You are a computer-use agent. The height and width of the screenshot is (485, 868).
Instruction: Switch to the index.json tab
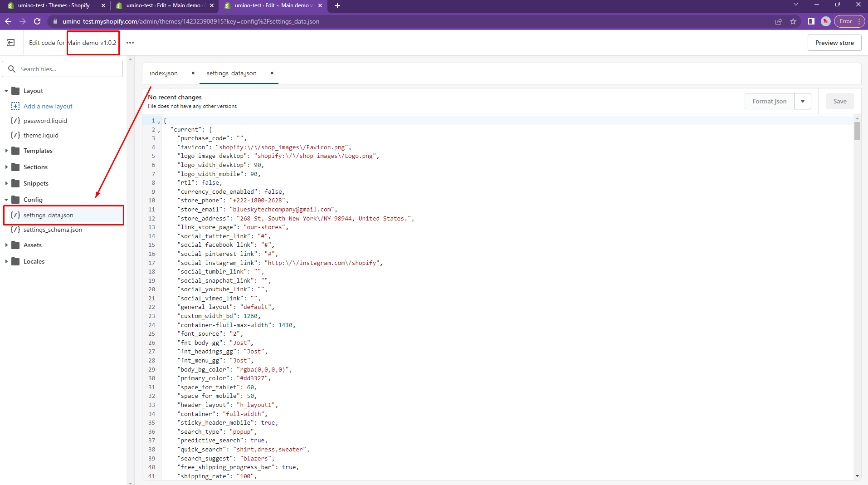point(164,73)
